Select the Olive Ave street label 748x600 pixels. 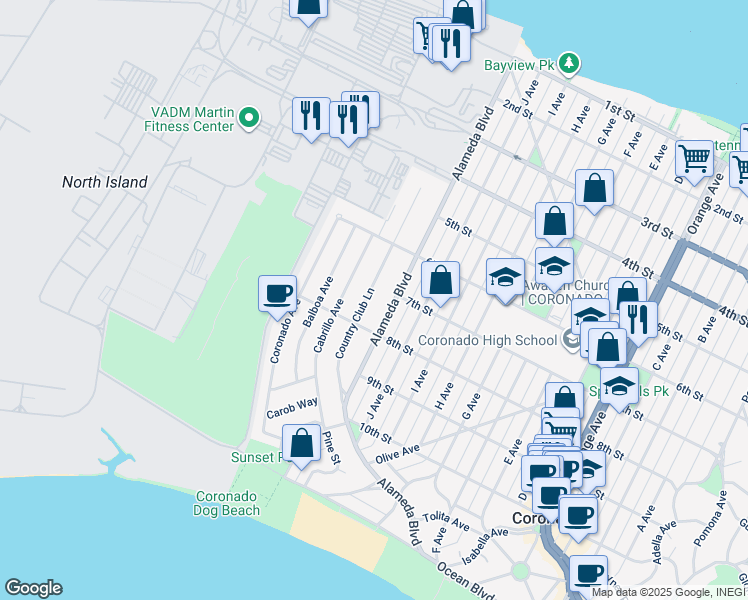[x=397, y=454]
